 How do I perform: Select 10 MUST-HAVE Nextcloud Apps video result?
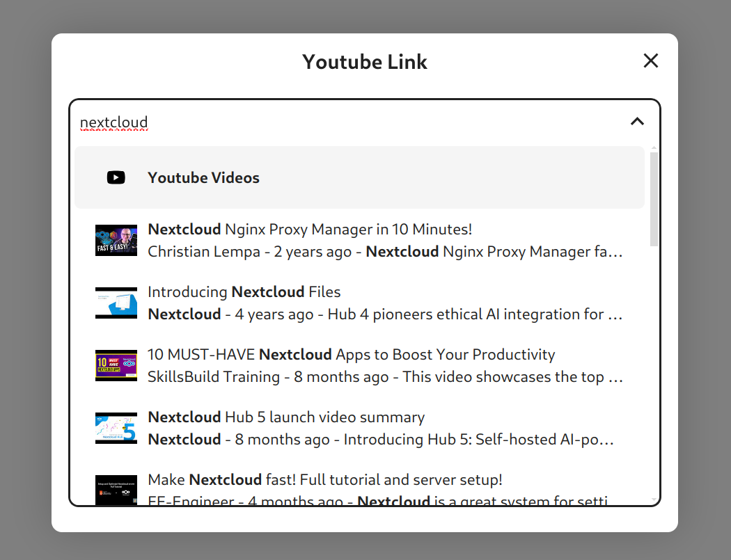point(359,365)
